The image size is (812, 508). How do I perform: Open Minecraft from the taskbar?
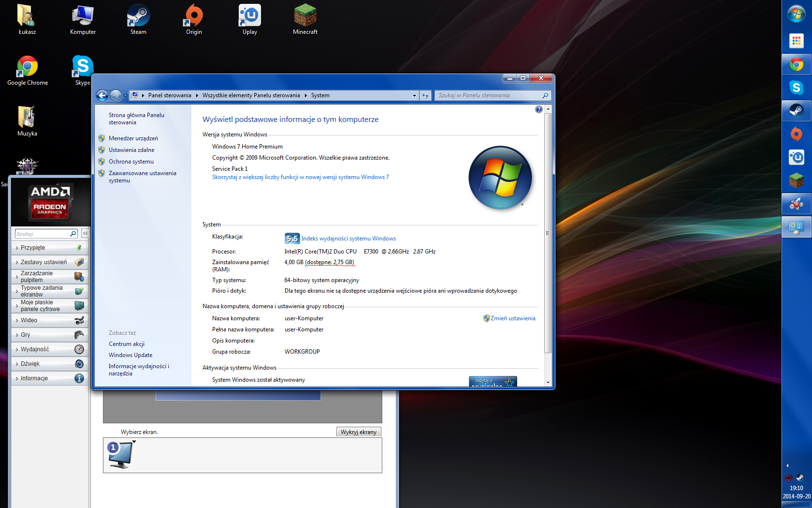click(x=797, y=180)
